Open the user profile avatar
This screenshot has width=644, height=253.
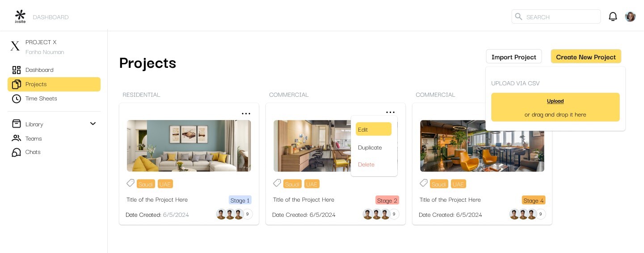point(630,17)
